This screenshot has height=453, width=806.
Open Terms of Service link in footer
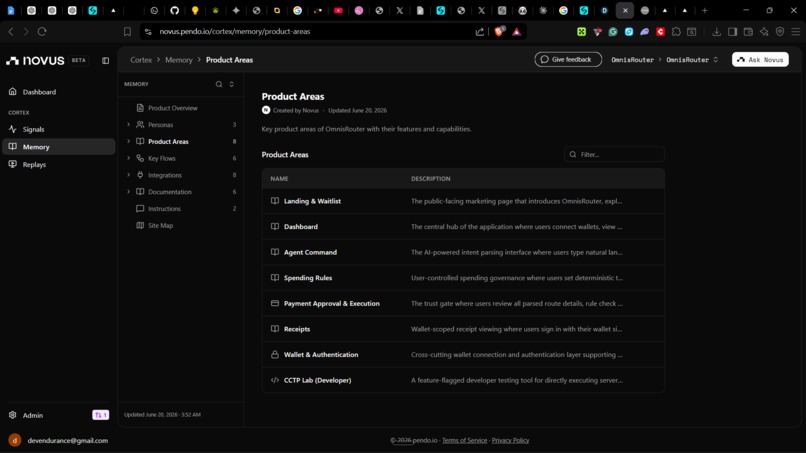coord(464,440)
